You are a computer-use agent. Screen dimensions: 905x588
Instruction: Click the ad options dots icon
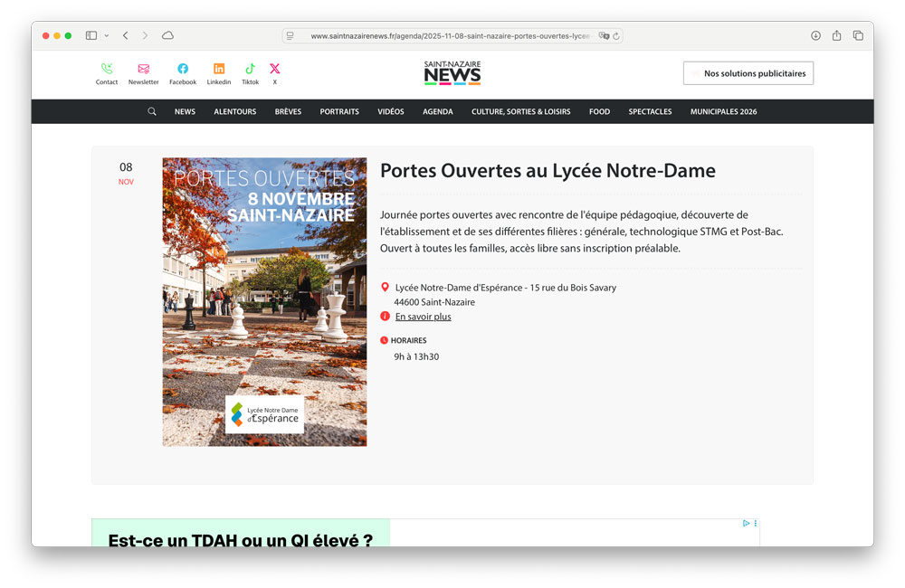[x=755, y=524]
